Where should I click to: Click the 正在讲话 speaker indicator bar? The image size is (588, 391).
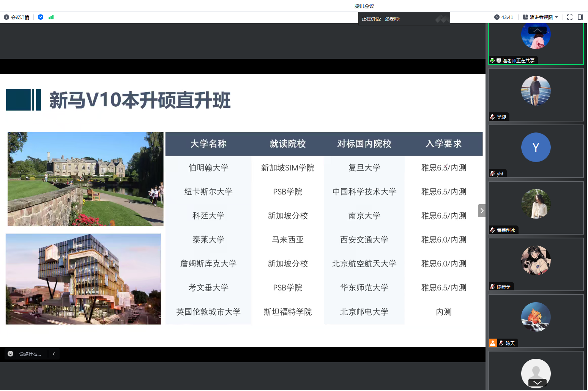tap(404, 19)
